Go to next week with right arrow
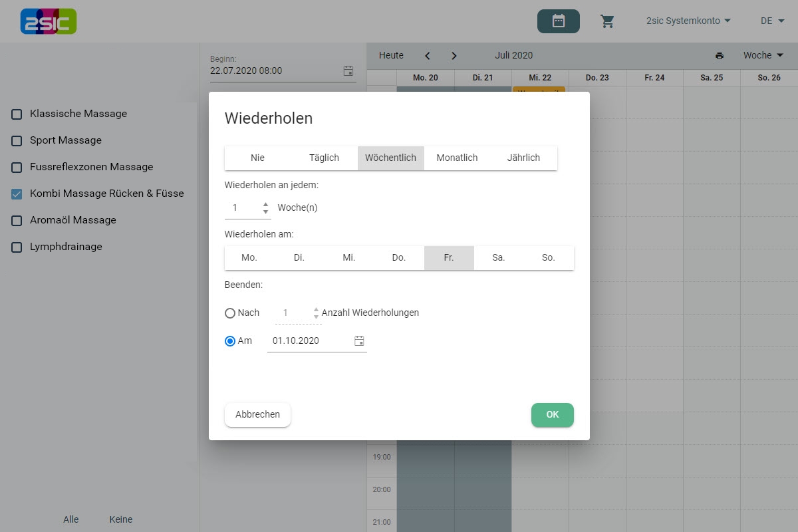The image size is (798, 532). (x=454, y=56)
